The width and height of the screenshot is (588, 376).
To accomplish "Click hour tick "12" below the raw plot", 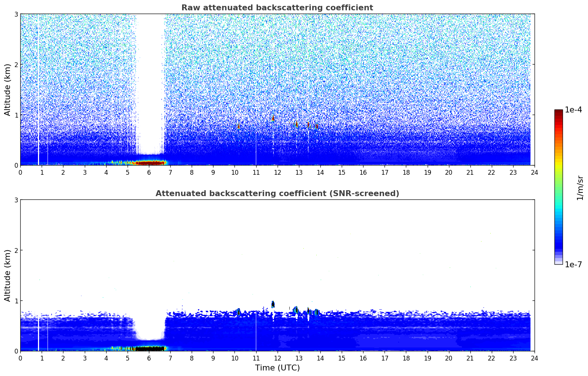I will pos(278,172).
